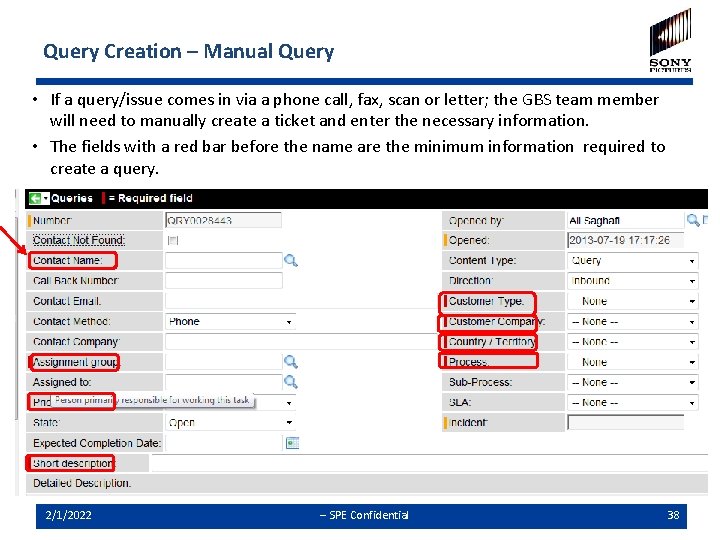Tick the Contact Not Found checkbox
Screen dimensions: 720x540
(173, 240)
